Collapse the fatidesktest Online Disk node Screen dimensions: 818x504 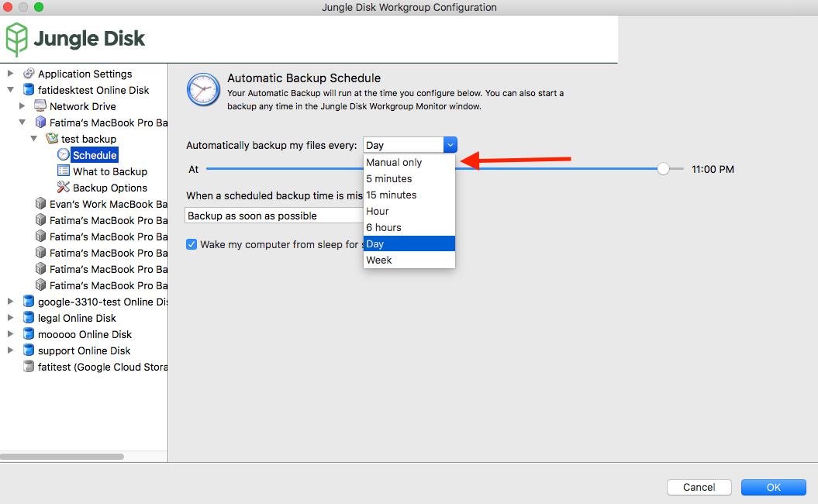click(x=10, y=90)
